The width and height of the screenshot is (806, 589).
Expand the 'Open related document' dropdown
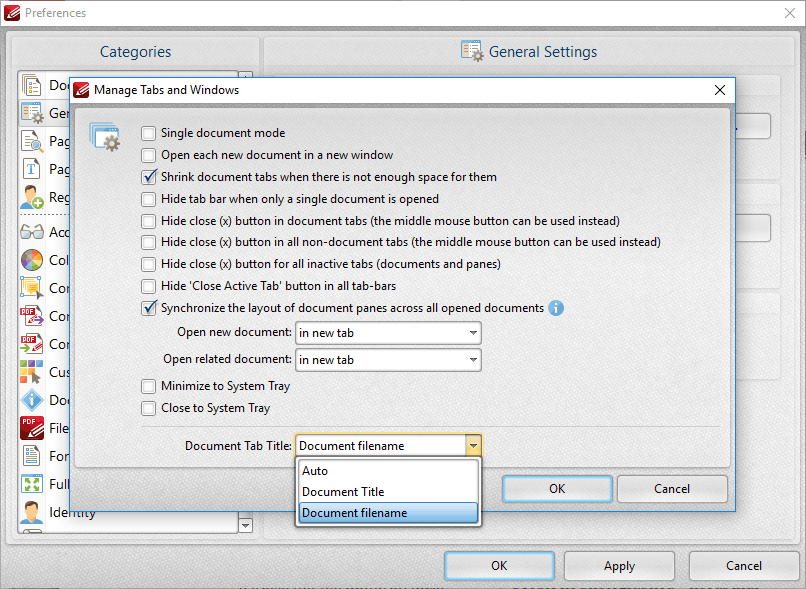[387, 360]
